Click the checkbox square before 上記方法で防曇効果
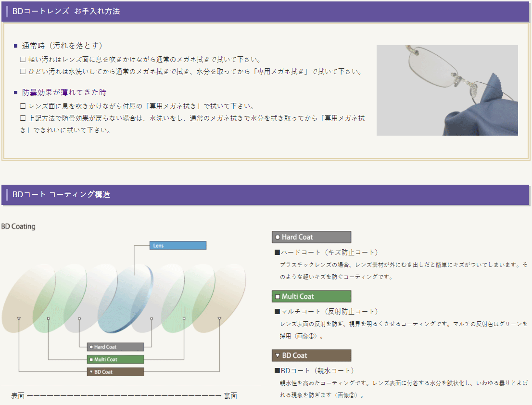This screenshot has height=405, width=532. 23,118
